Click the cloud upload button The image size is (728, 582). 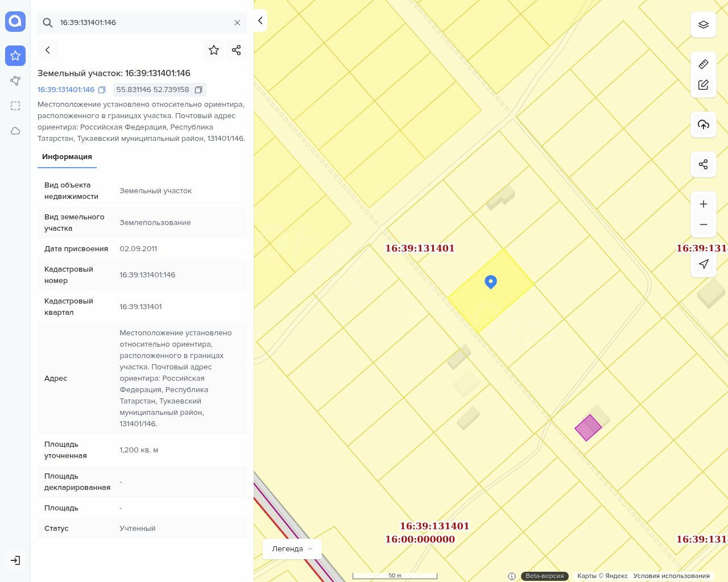coord(704,124)
